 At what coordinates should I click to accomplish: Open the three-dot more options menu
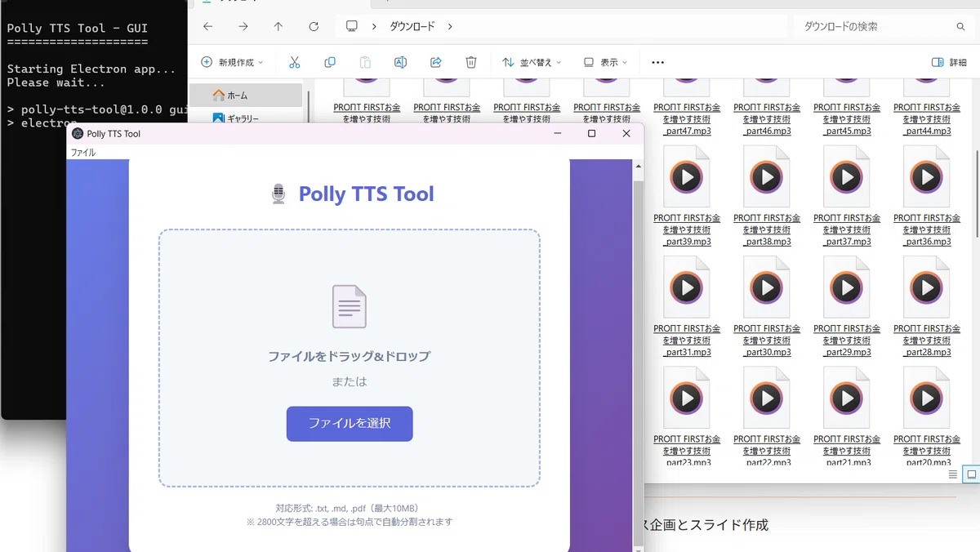pyautogui.click(x=658, y=62)
